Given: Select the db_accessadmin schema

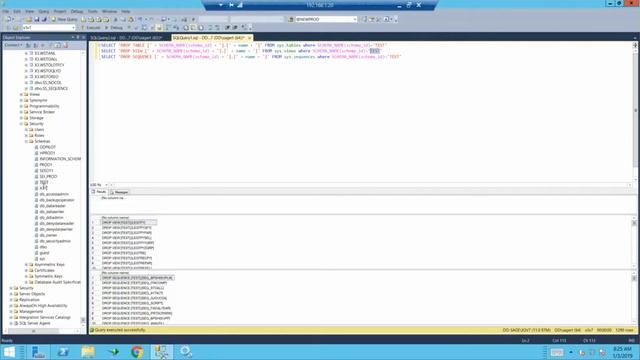Looking at the screenshot, I should (x=54, y=194).
